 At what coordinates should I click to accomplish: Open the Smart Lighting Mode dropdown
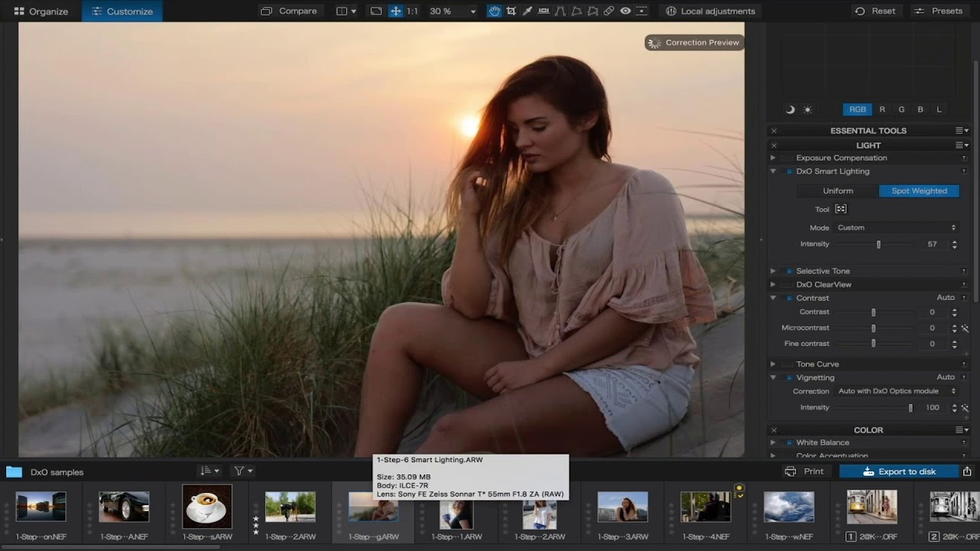pos(895,227)
